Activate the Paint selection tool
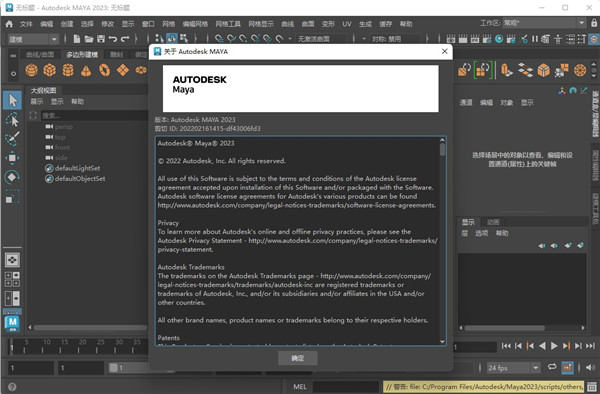The image size is (600, 394). [12, 138]
